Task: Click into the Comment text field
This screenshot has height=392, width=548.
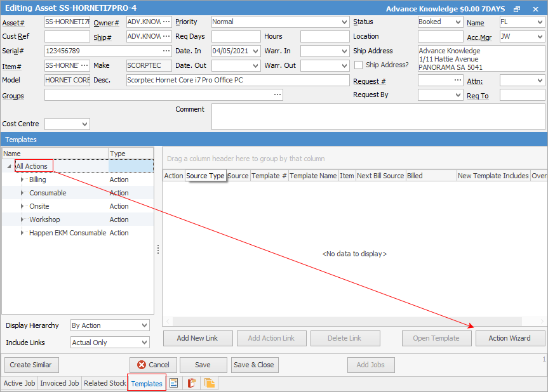Action: point(378,116)
